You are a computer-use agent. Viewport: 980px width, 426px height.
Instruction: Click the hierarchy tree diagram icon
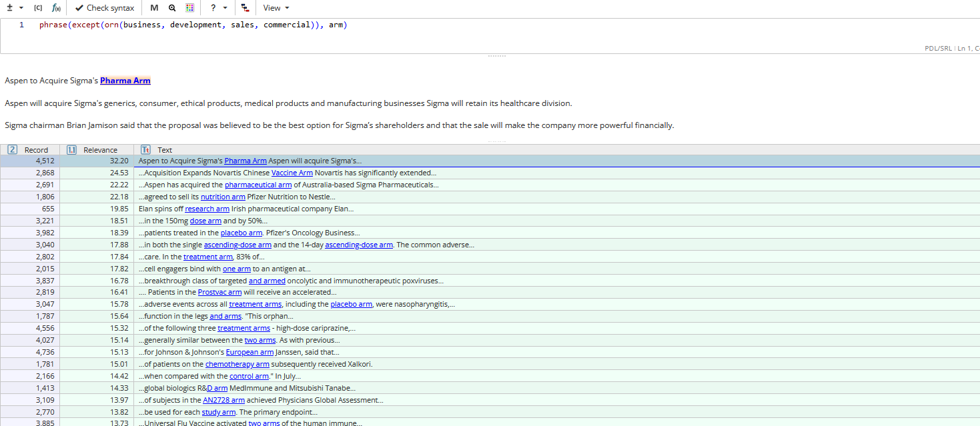tap(245, 8)
